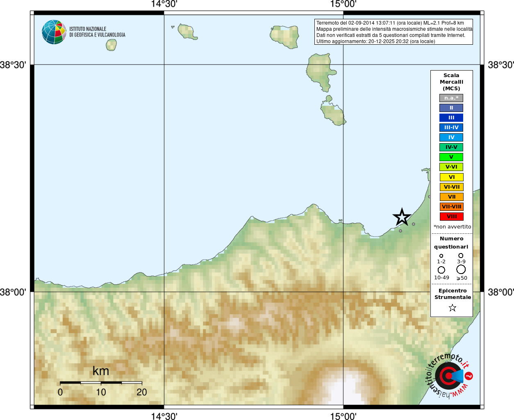Click the ≥50 questionnaires circle in the legend
514x420 pixels.
click(x=461, y=269)
